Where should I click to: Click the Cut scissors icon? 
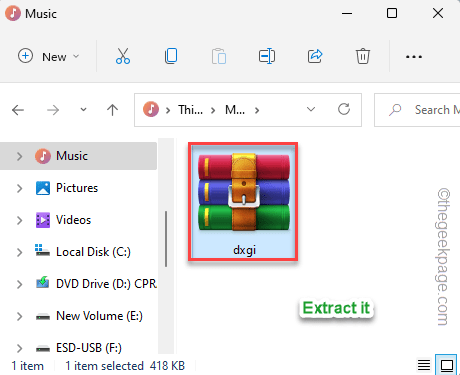[x=123, y=56]
